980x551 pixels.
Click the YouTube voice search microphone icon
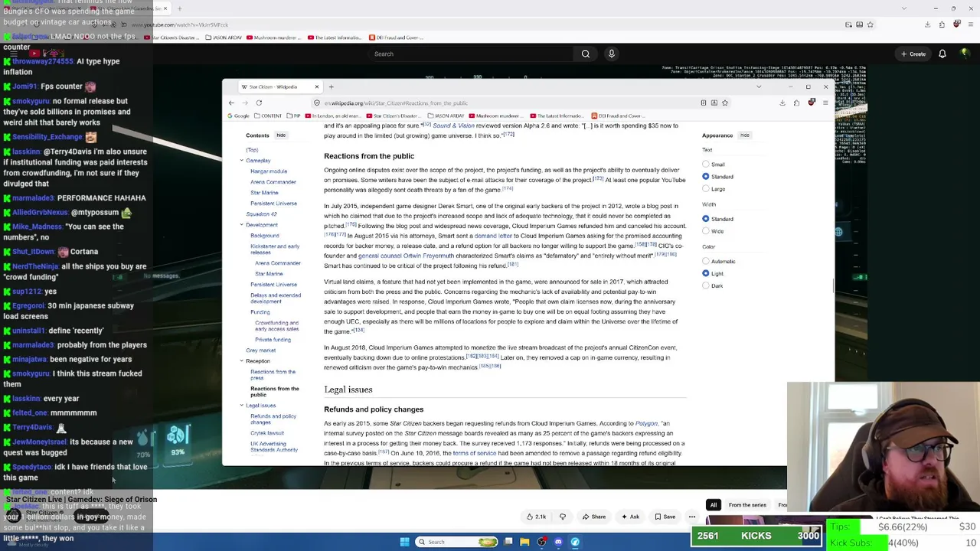pos(611,54)
